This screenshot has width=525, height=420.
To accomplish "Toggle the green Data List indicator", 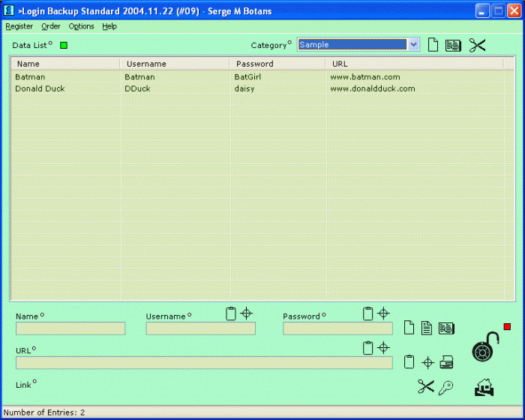I will pyautogui.click(x=64, y=46).
